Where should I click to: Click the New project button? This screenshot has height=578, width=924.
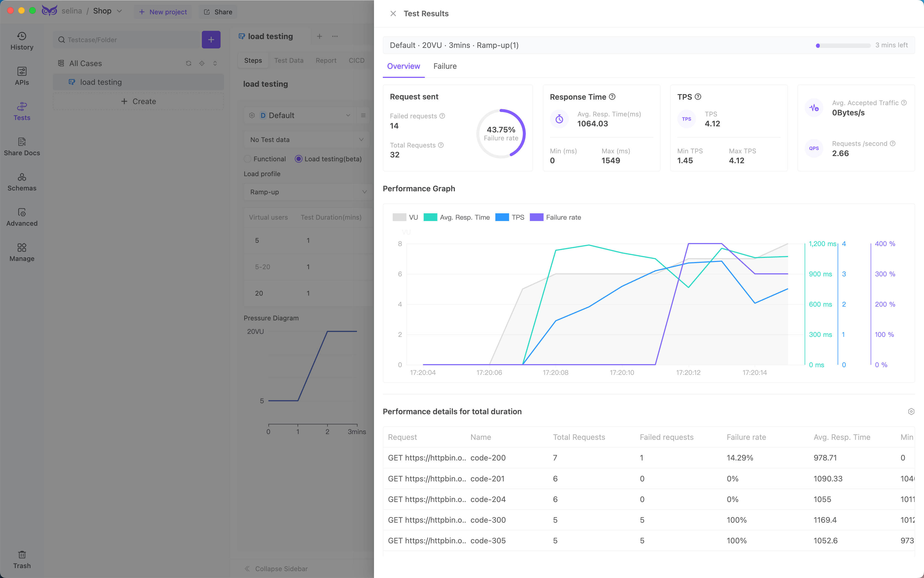coord(163,12)
